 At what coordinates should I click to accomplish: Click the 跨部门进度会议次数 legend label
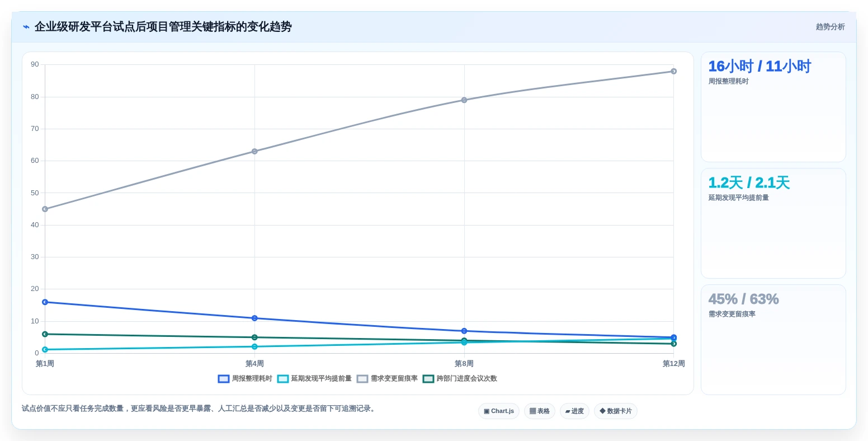tap(467, 379)
